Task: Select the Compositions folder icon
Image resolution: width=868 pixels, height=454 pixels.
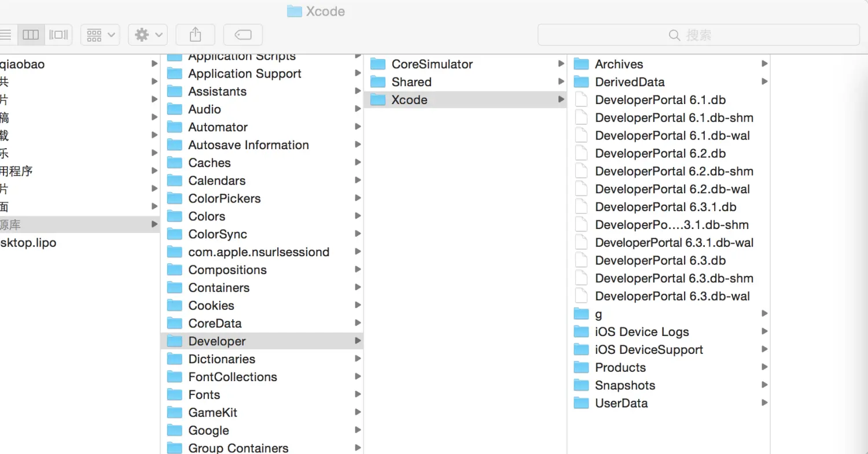Action: pos(175,271)
